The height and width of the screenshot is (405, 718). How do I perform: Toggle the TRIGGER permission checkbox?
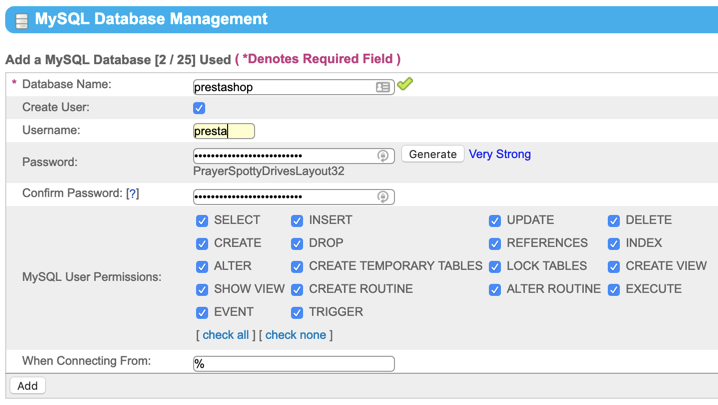tap(297, 313)
